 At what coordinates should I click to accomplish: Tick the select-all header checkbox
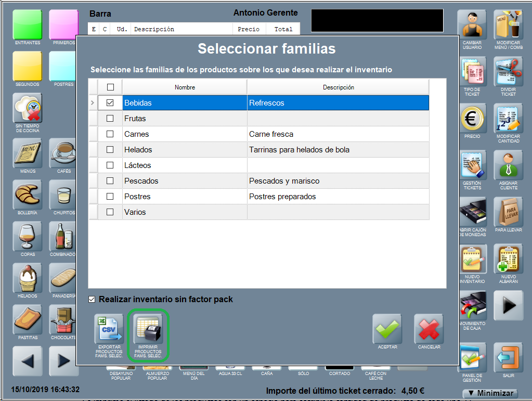click(110, 87)
